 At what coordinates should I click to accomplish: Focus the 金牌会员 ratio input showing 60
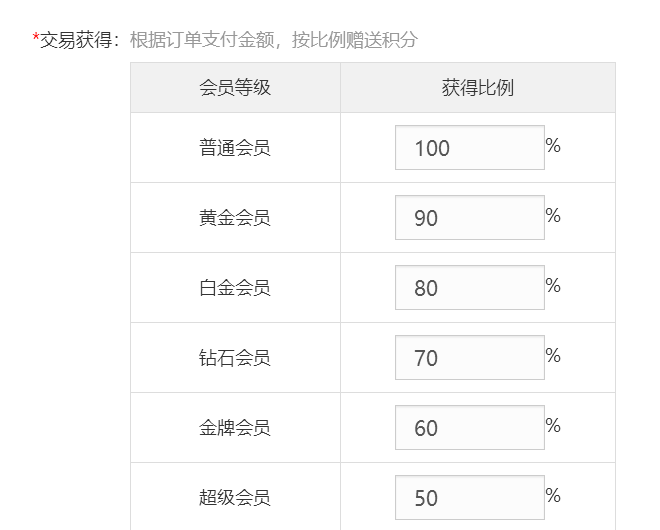[469, 428]
